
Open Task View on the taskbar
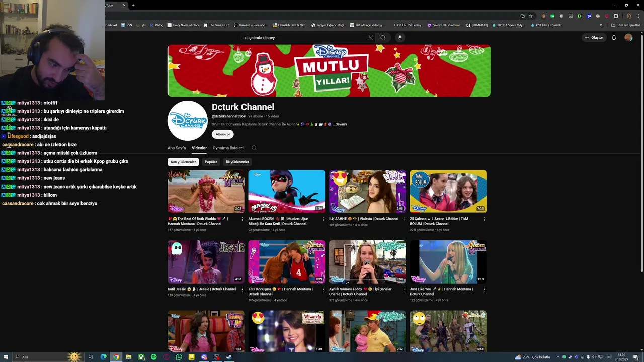pos(91,357)
